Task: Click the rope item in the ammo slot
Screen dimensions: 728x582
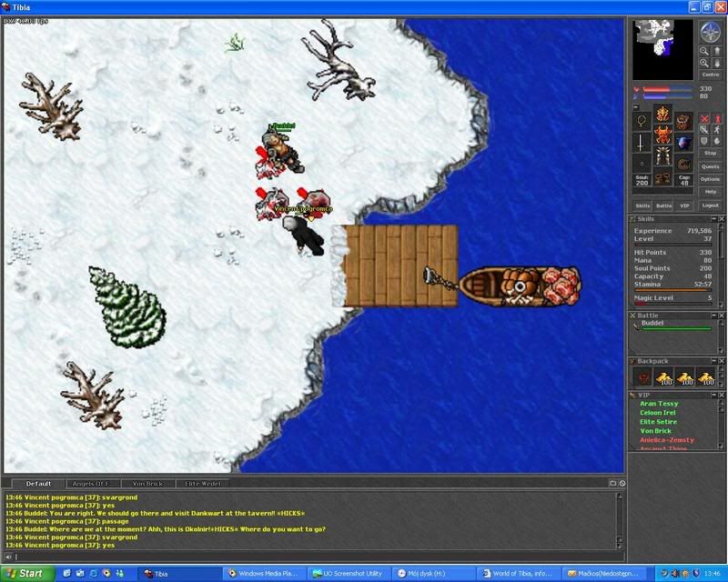Action: [x=683, y=164]
